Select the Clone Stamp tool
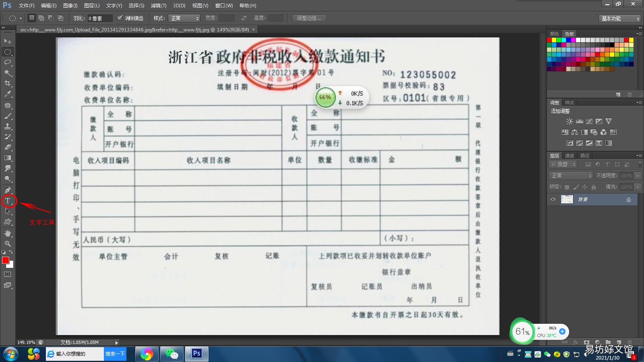The height and width of the screenshot is (362, 644). coord(8,126)
